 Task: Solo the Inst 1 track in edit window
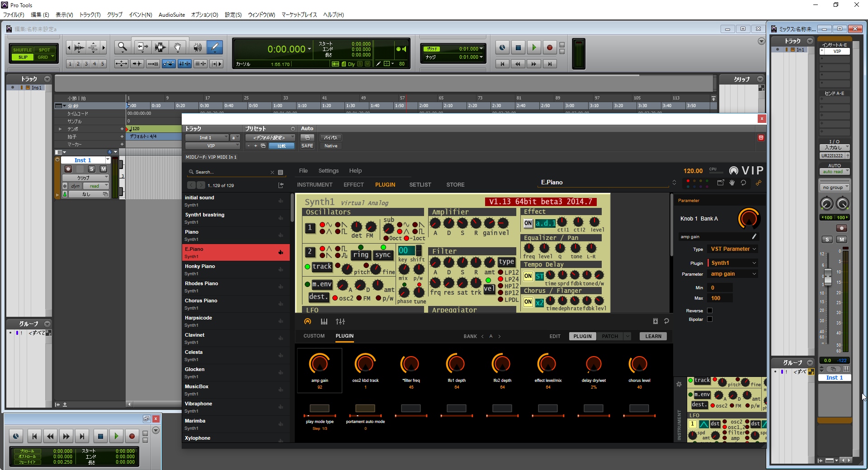pos(92,169)
